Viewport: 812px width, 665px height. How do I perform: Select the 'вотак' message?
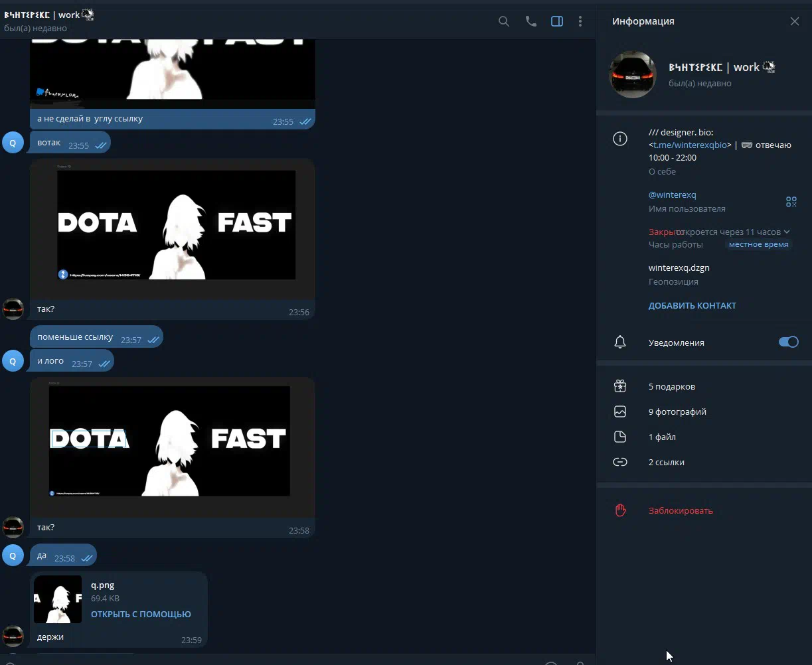pos(70,143)
